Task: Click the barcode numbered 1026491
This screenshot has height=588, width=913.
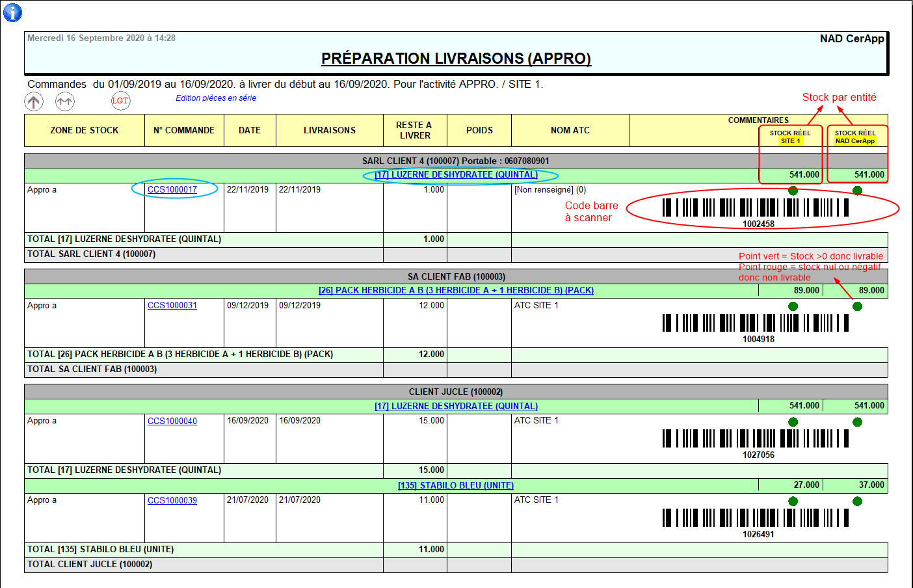Action: pyautogui.click(x=755, y=518)
